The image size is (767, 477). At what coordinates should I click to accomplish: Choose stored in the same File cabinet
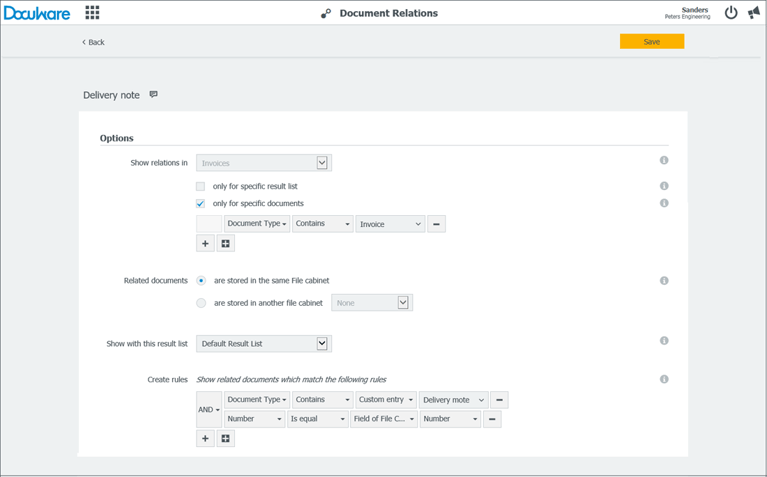[201, 281]
